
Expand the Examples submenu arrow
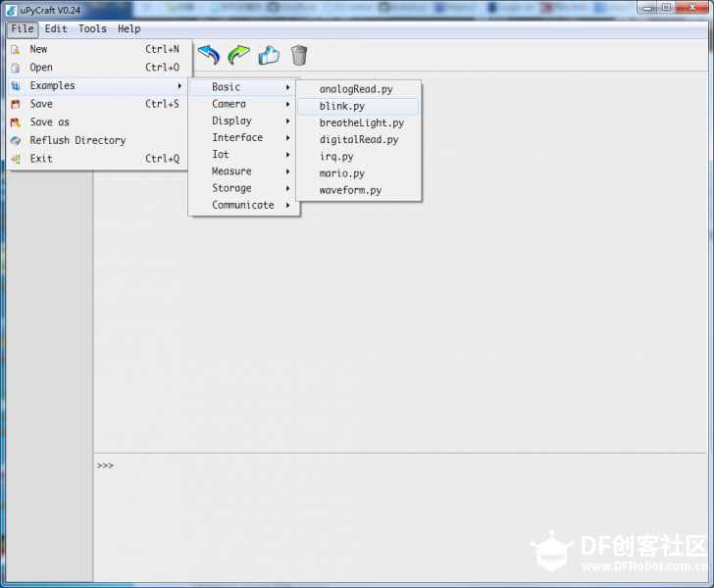[179, 85]
